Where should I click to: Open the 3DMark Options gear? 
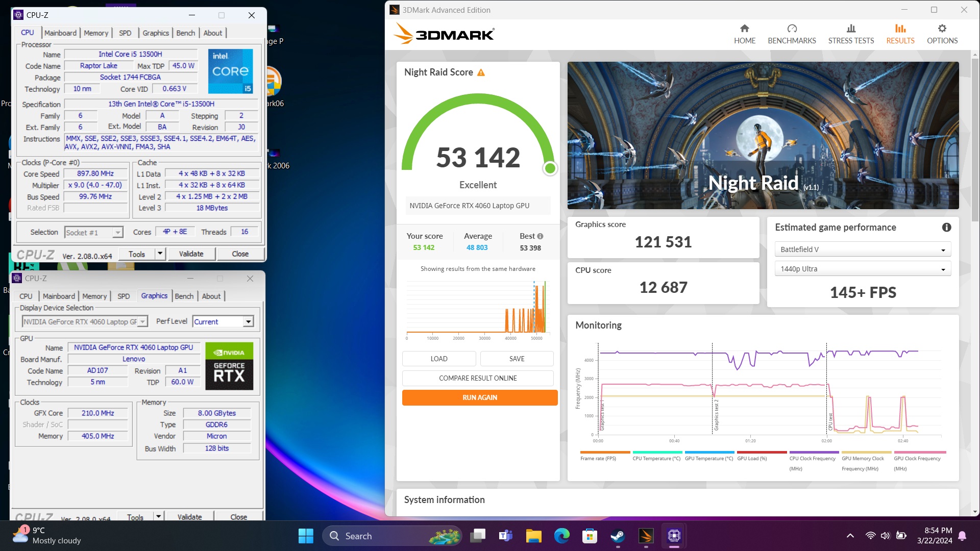pyautogui.click(x=942, y=34)
